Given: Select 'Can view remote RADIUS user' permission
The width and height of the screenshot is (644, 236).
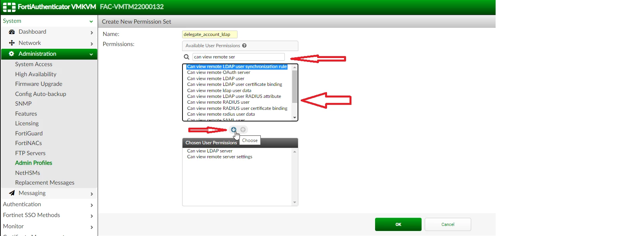Looking at the screenshot, I should coord(218,102).
